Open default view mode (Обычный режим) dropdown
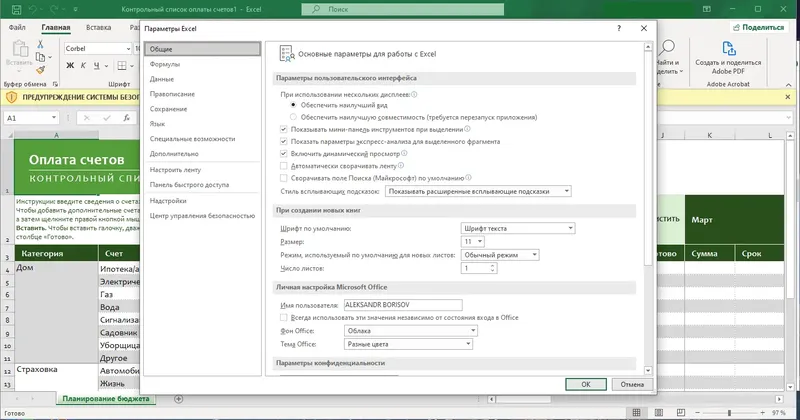The image size is (800, 420). coord(500,255)
